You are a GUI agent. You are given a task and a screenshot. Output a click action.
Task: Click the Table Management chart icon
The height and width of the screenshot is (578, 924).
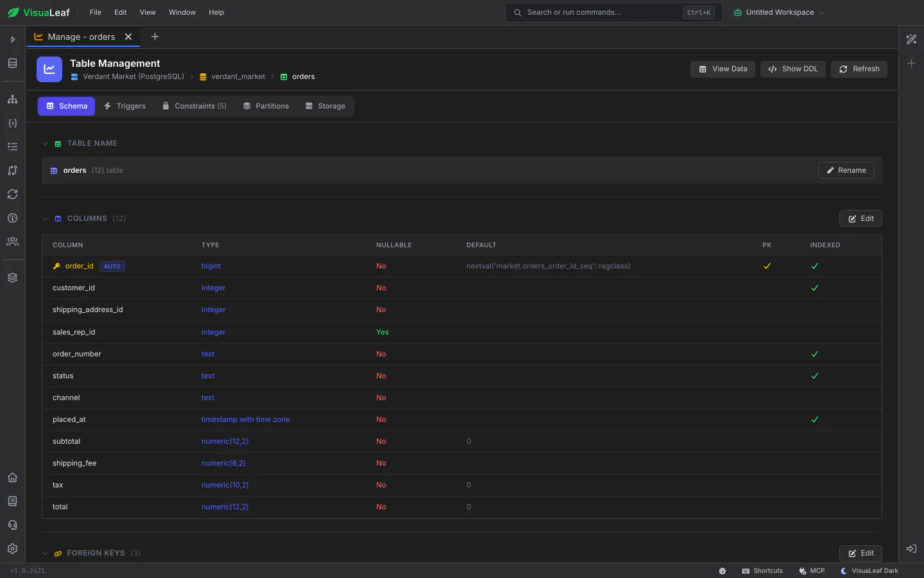pos(49,69)
